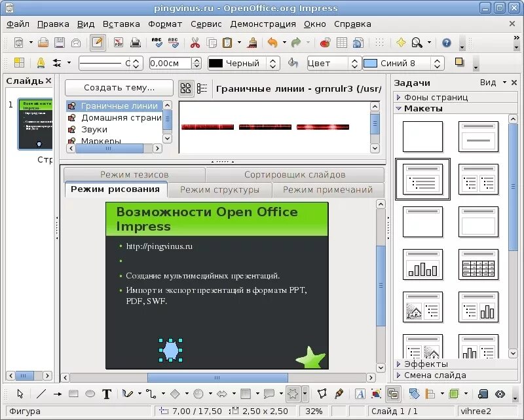Open the Формат menu
The height and width of the screenshot is (420, 524).
[x=165, y=24]
